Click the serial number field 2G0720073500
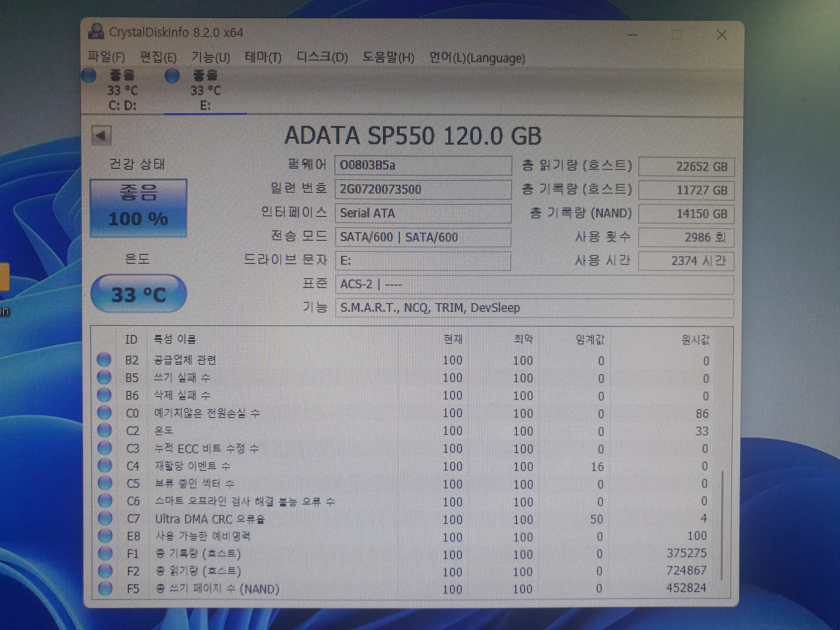The width and height of the screenshot is (840, 630). tap(423, 189)
